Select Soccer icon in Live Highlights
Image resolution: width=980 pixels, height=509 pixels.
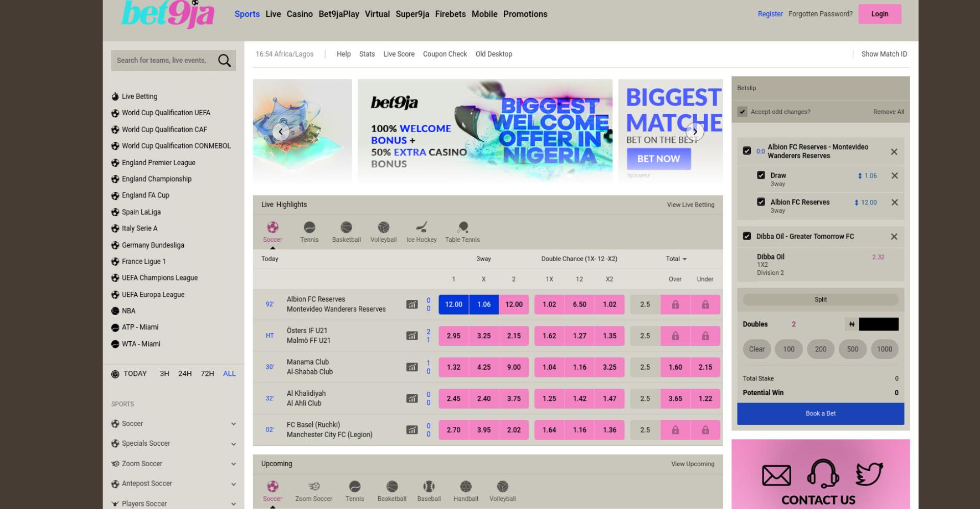273,227
